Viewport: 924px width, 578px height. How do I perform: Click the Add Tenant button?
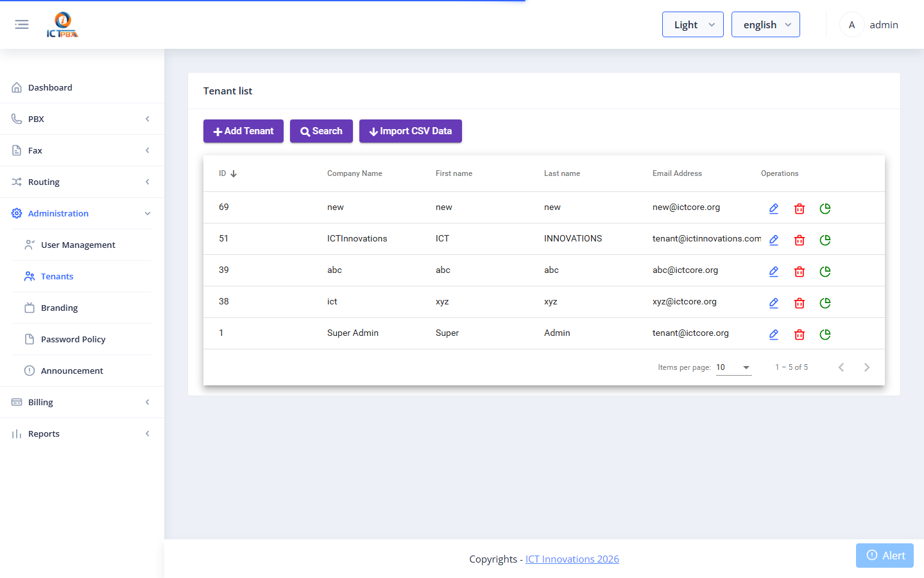pos(243,131)
